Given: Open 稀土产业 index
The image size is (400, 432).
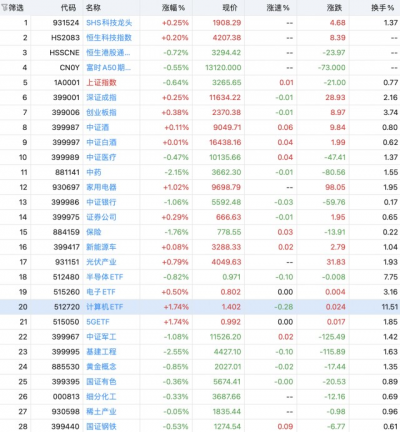Looking at the screenshot, I should 101,412.
